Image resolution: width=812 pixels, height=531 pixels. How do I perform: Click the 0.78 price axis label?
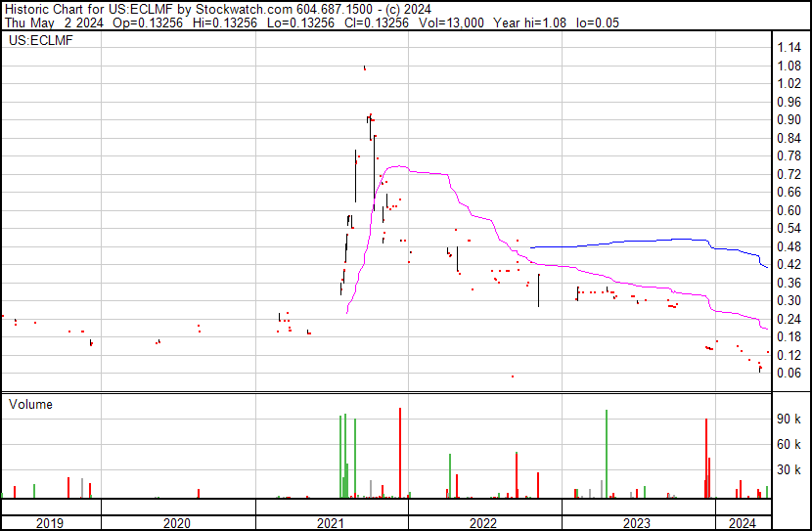(x=789, y=156)
